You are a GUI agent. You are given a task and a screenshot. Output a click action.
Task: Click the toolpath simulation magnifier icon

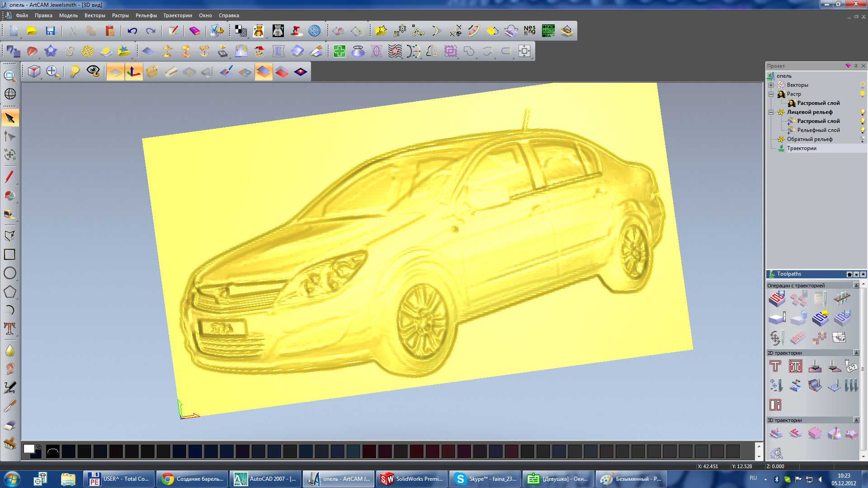pyautogui.click(x=776, y=452)
